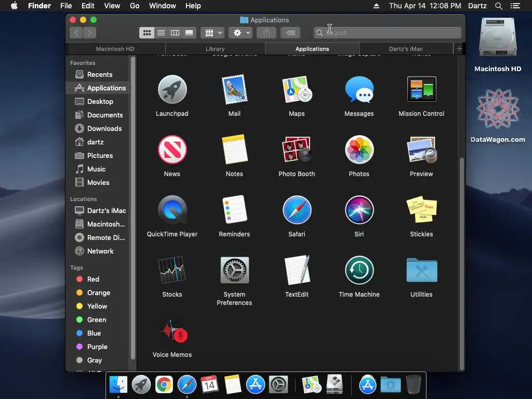Switch to icon view in toolbar
532x399 pixels.
click(147, 33)
